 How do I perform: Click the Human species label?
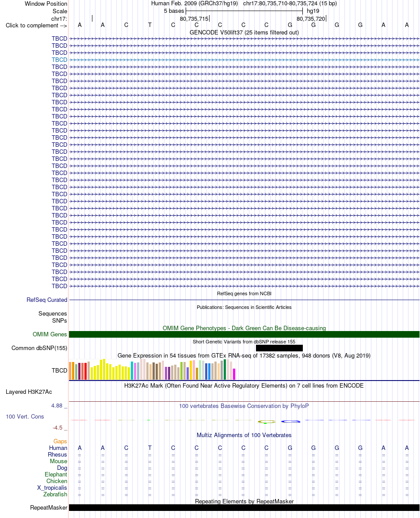pyautogui.click(x=58, y=448)
